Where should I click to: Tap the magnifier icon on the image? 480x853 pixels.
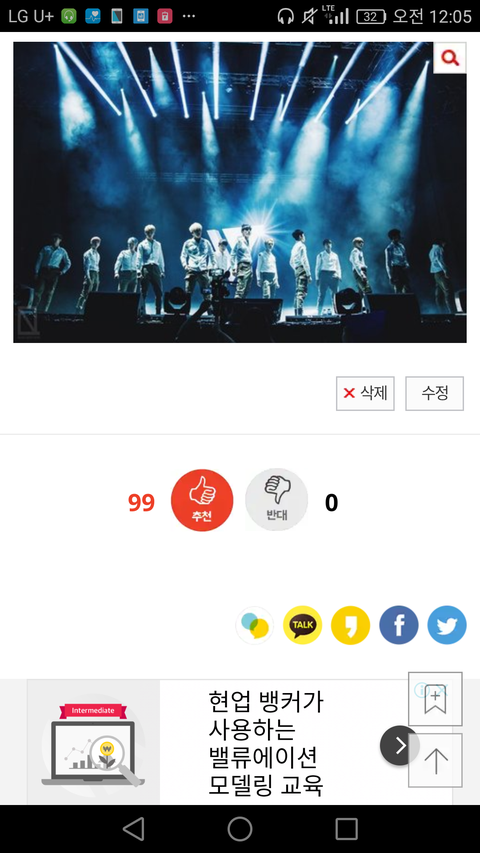coord(450,58)
